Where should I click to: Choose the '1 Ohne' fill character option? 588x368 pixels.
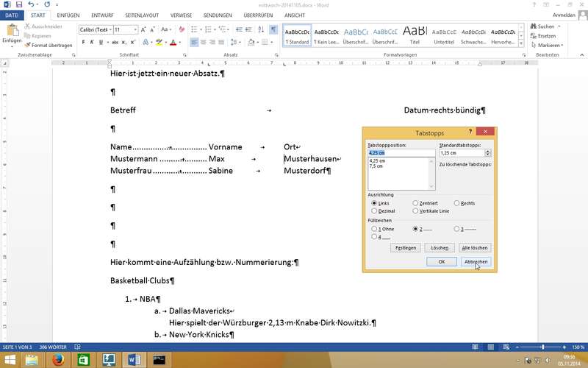click(x=375, y=229)
